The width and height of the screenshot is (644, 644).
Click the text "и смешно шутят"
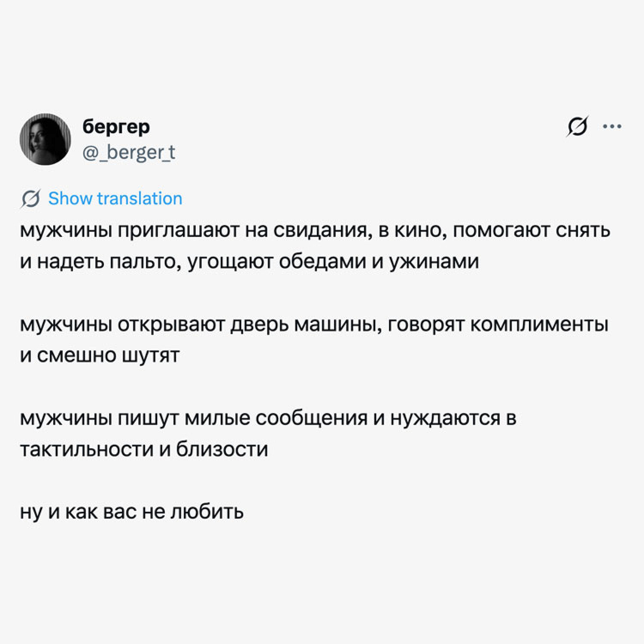[x=100, y=355]
